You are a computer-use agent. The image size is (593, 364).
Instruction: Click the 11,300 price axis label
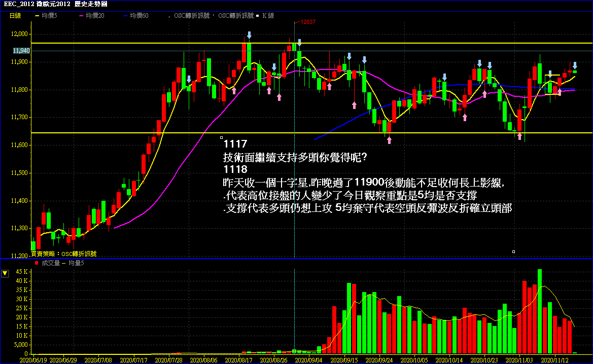pyautogui.click(x=19, y=228)
